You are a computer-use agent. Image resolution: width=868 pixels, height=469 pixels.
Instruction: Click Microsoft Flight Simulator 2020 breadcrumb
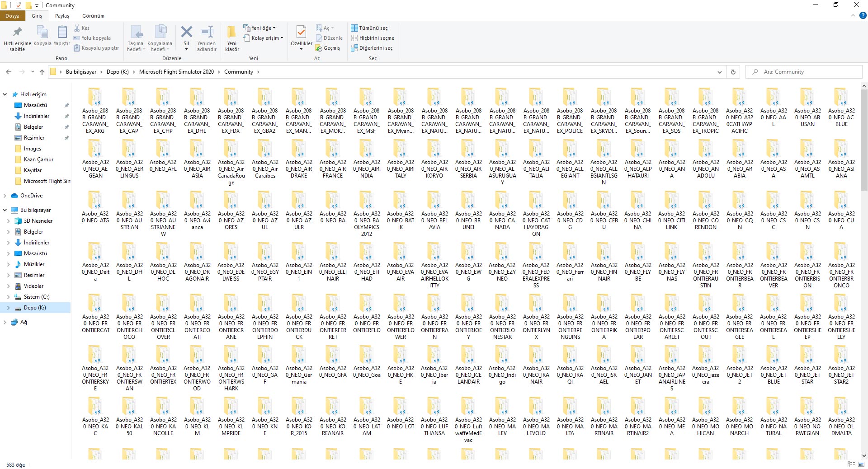[x=176, y=72]
